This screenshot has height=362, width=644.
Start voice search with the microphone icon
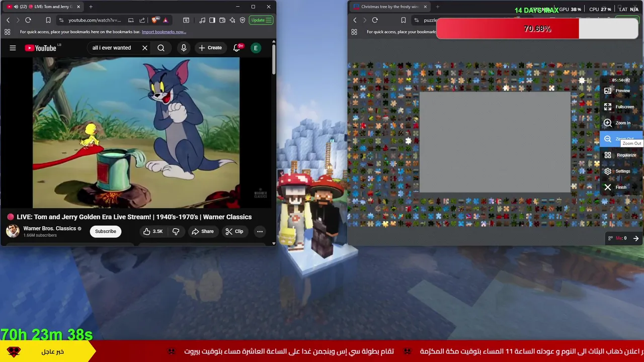coord(184,48)
